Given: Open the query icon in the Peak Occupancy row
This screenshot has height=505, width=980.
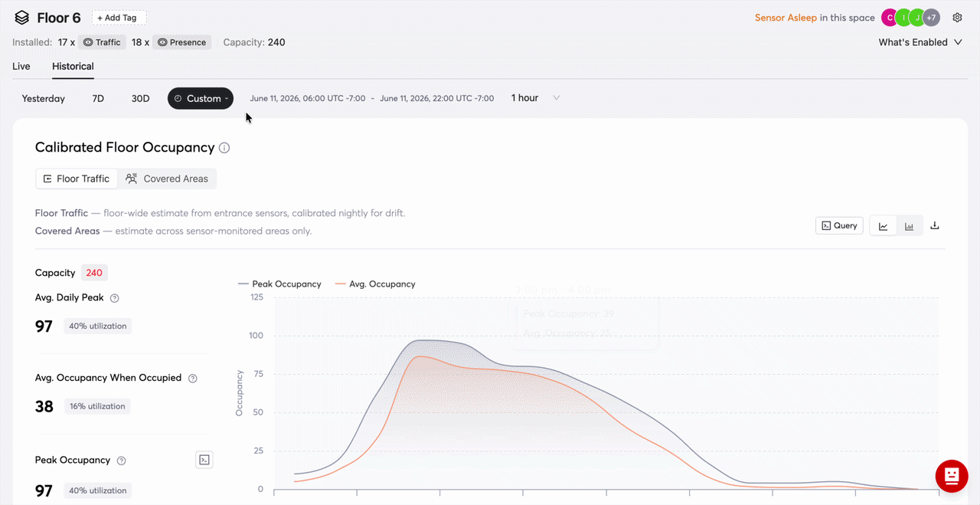Looking at the screenshot, I should [204, 460].
